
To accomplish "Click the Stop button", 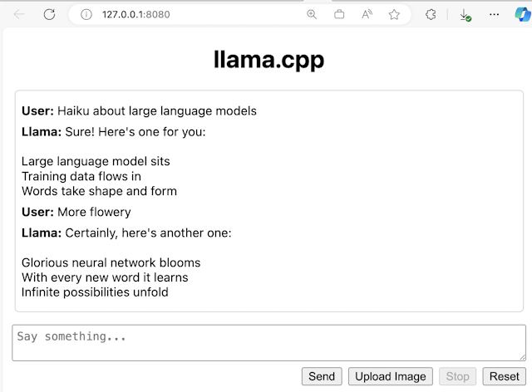I will pos(458,376).
